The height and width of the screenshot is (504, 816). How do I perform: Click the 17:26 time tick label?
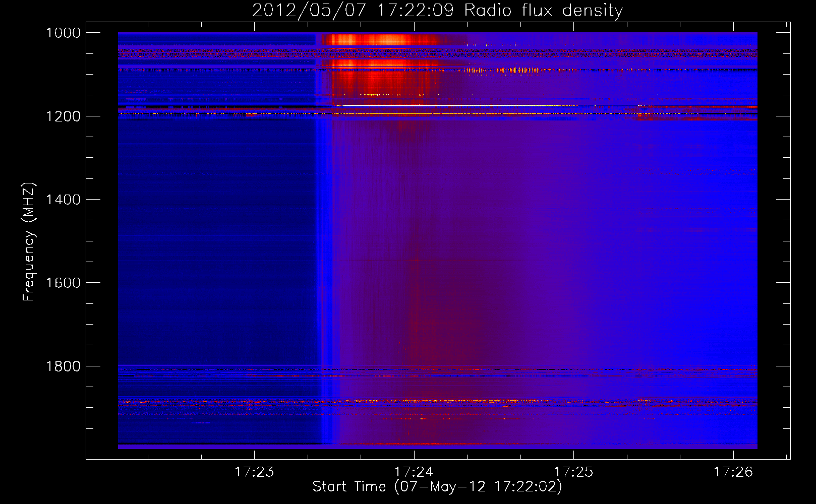click(x=733, y=472)
